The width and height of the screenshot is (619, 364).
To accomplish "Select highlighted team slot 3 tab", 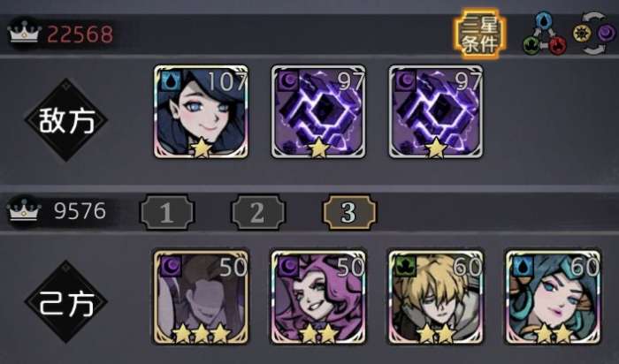I will coord(349,213).
